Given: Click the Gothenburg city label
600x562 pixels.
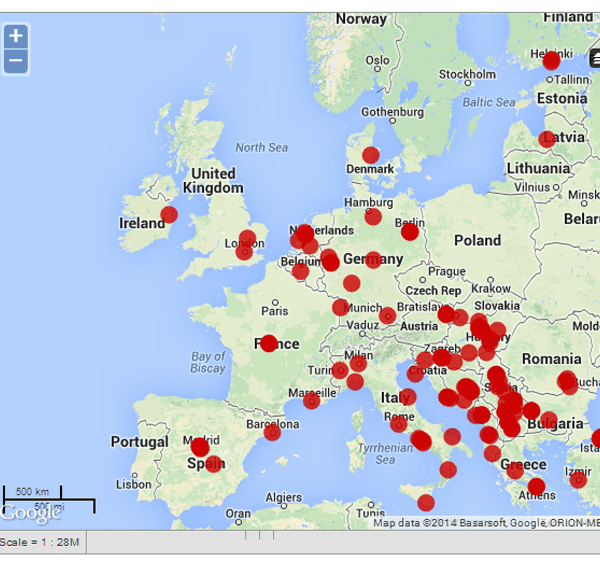Looking at the screenshot, I should click(x=393, y=112).
